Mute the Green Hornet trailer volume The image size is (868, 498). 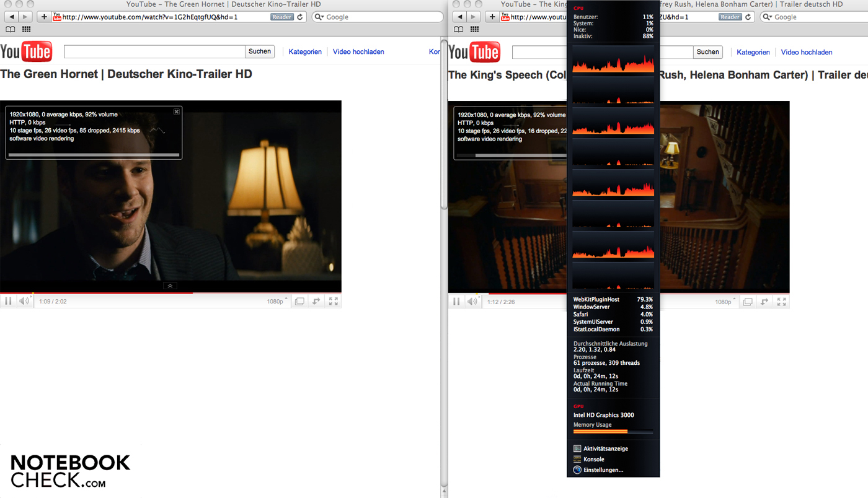(x=24, y=301)
